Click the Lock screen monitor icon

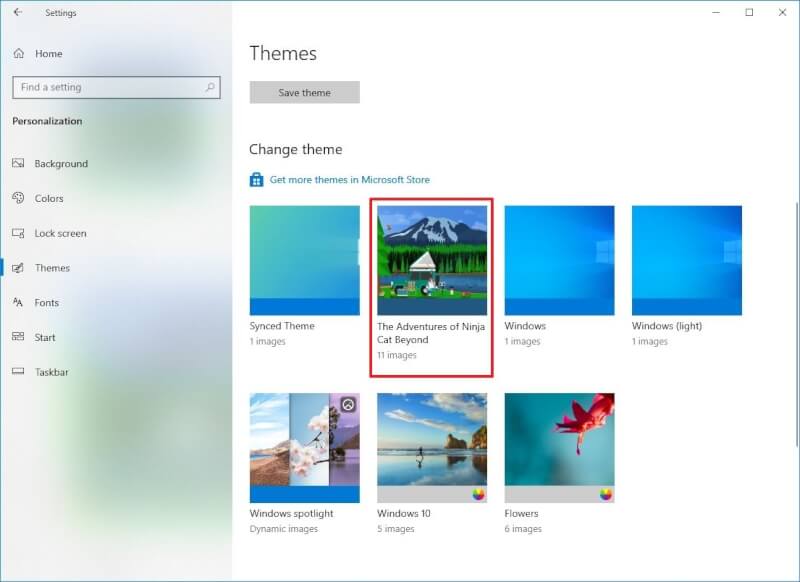click(x=18, y=233)
